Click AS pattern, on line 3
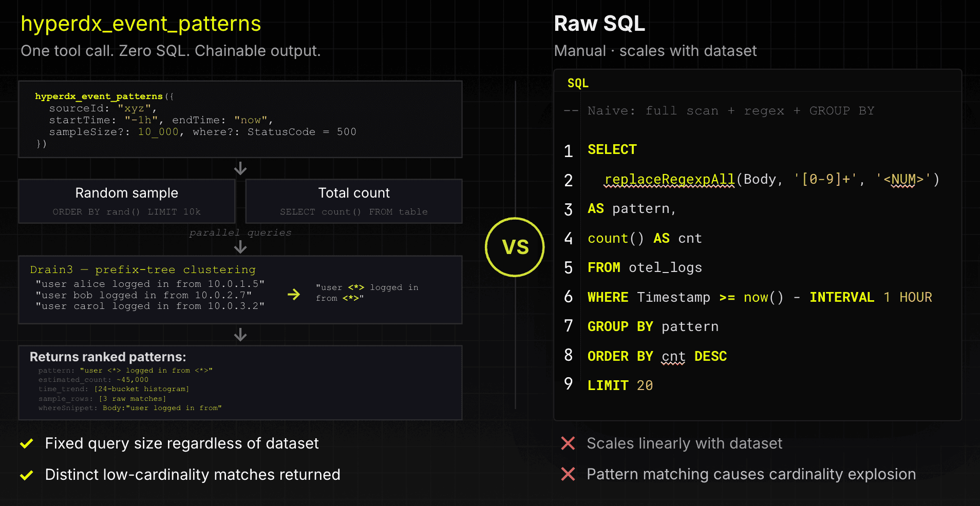 632,209
